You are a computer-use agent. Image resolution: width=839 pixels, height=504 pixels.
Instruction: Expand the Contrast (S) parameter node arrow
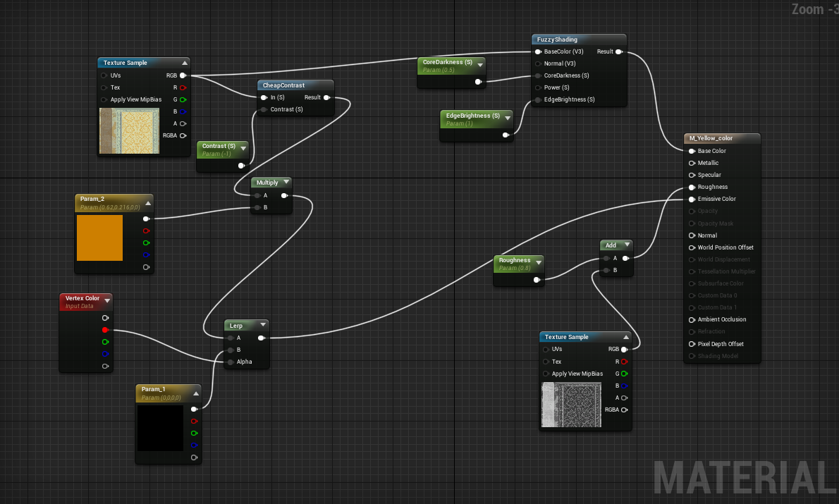click(243, 148)
